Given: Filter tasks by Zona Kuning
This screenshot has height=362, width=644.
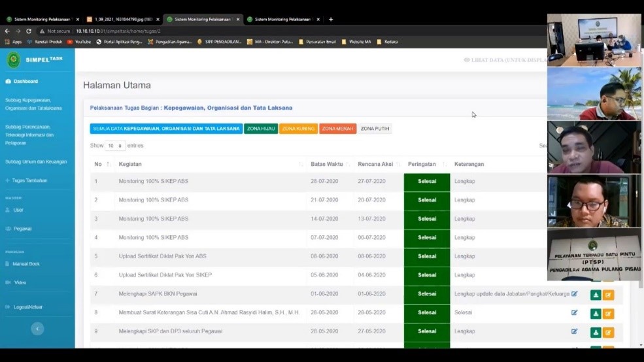Looking at the screenshot, I should (x=298, y=129).
